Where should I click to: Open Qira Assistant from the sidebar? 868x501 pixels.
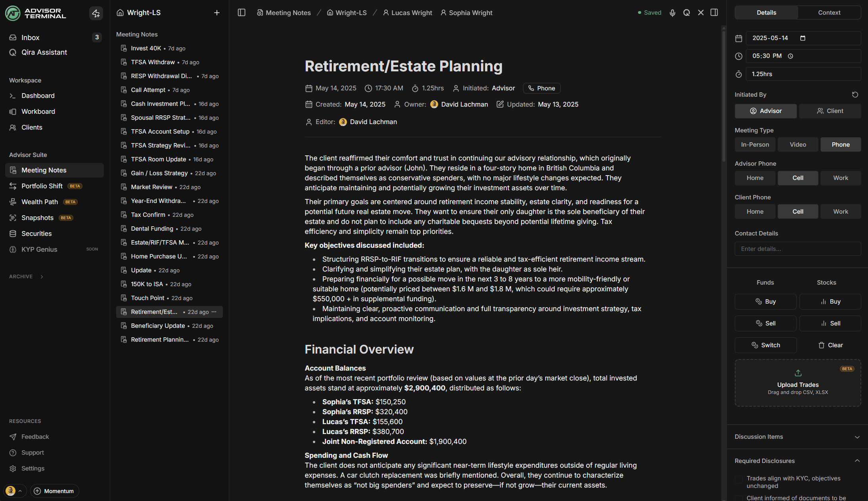tap(44, 52)
